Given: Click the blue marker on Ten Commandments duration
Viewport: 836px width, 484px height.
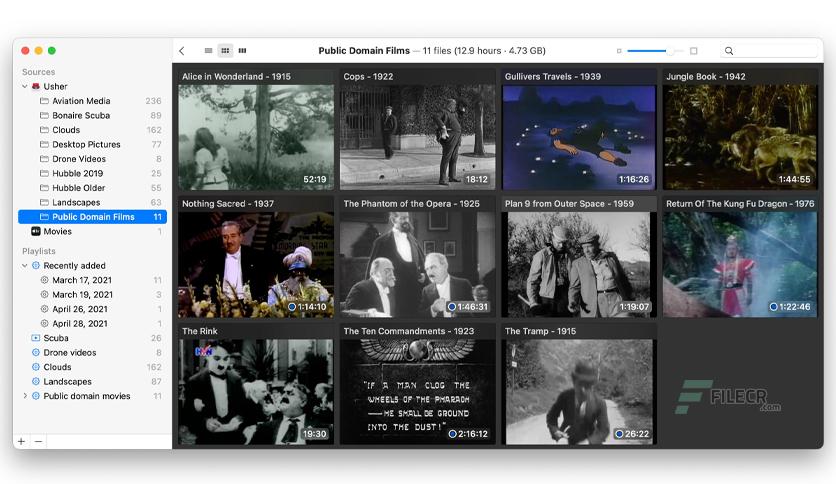Looking at the screenshot, I should point(452,434).
